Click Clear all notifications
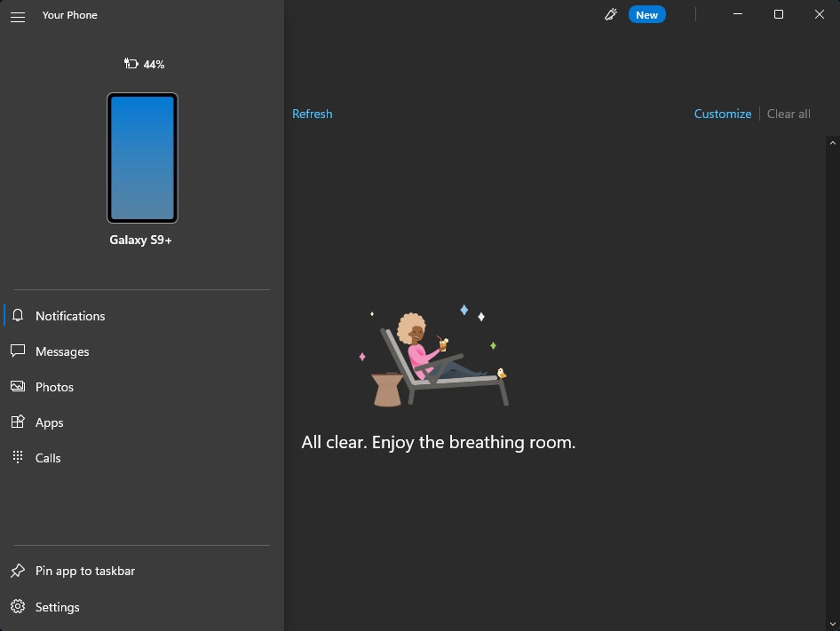Viewport: 840px width, 631px height. 788,114
